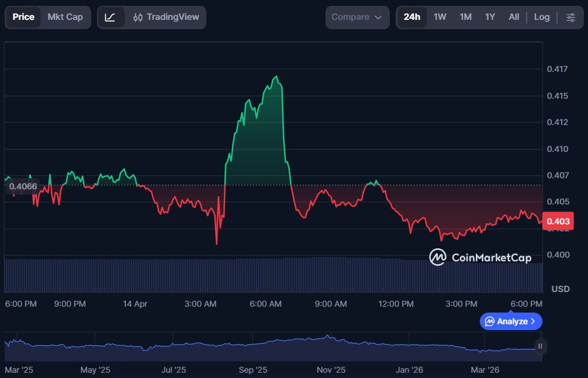This screenshot has width=588, height=378.
Task: Show the 1Y timeframe
Action: click(x=490, y=17)
